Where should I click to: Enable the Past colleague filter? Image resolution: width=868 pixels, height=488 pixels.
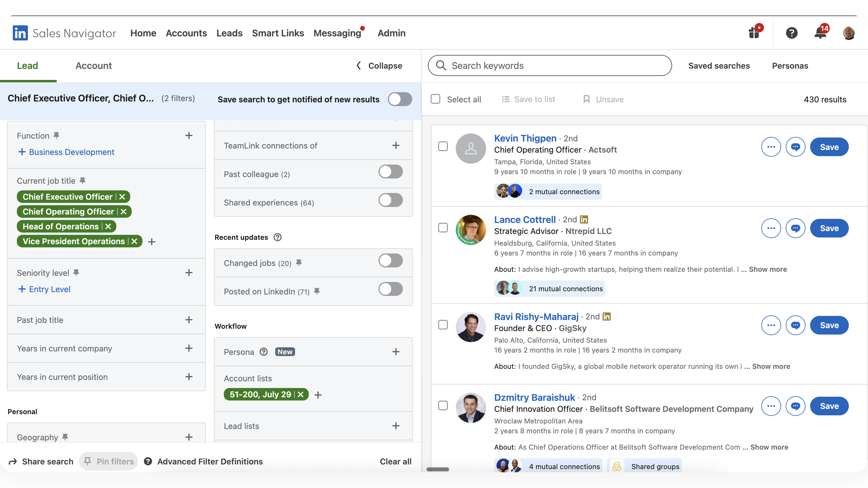tap(391, 171)
